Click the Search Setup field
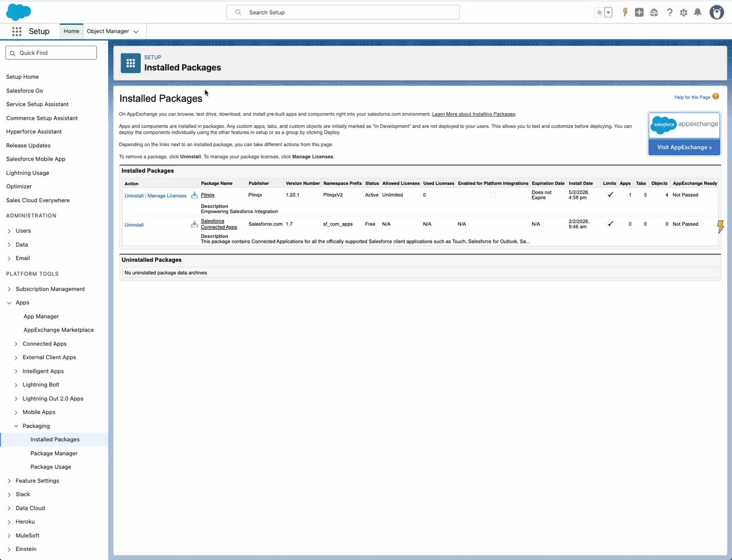 (343, 12)
